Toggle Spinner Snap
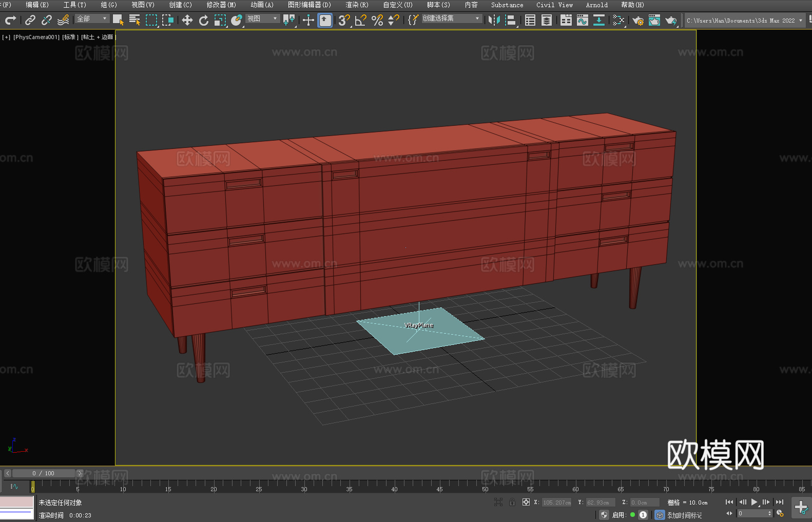This screenshot has width=812, height=522. point(394,20)
